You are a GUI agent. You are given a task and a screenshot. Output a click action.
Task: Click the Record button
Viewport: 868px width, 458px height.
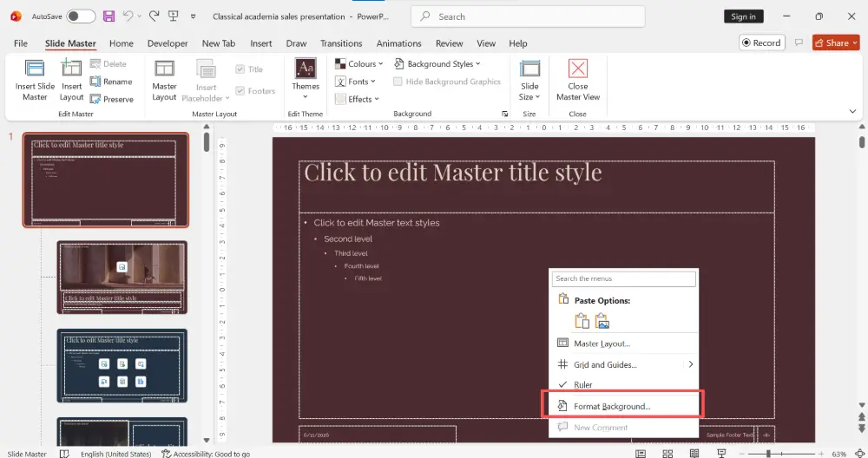[762, 43]
